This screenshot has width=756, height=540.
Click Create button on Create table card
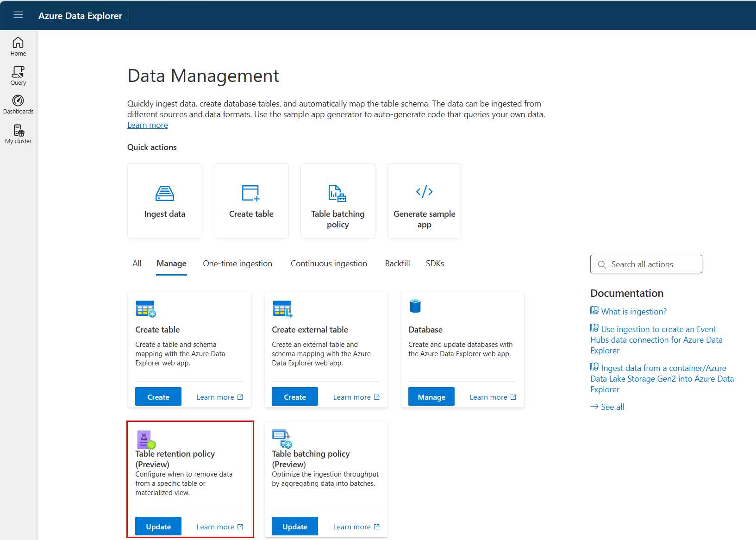coord(158,397)
